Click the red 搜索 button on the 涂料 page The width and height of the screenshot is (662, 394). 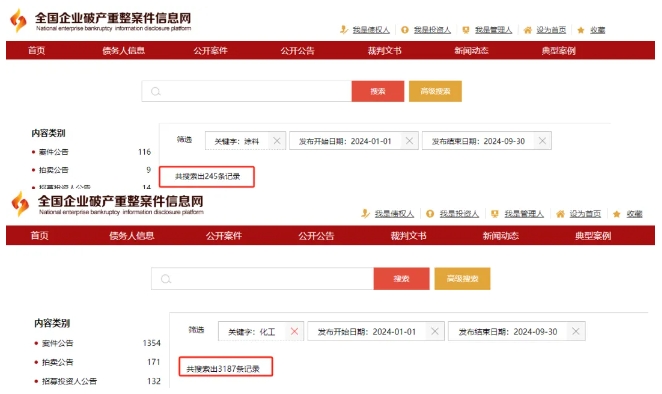378,91
